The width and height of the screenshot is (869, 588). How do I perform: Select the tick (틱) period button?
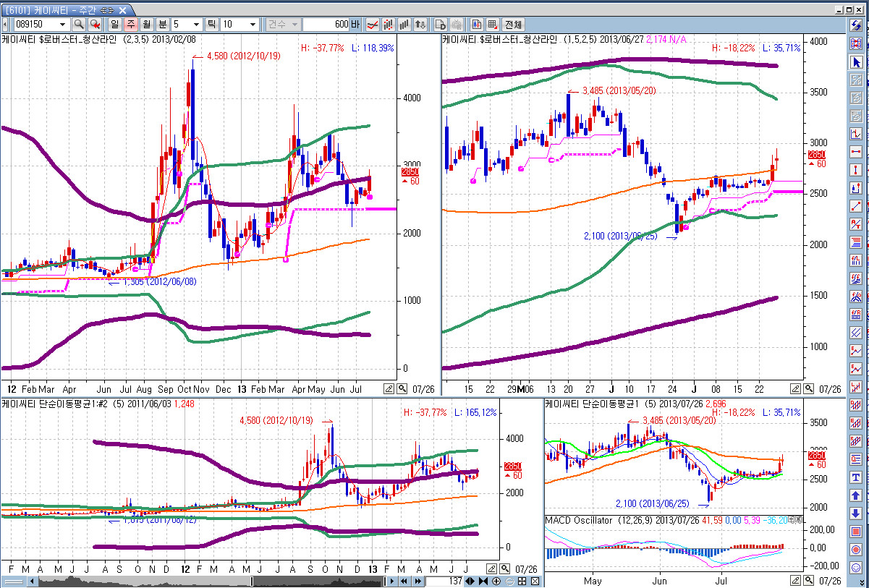[x=212, y=24]
